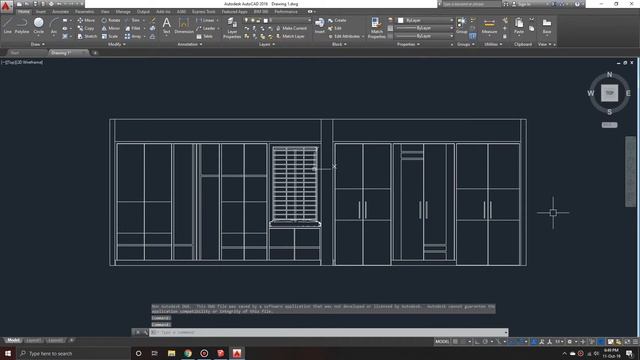This screenshot has height=360, width=640.
Task: Switch to the Model layout tab
Action: 13,340
